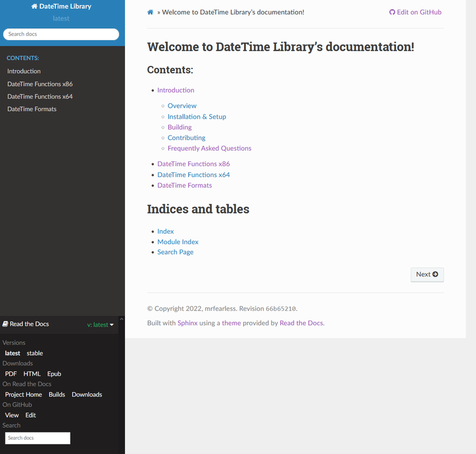Open the Installation & Setup link
This screenshot has width=476, height=454.
click(x=197, y=117)
